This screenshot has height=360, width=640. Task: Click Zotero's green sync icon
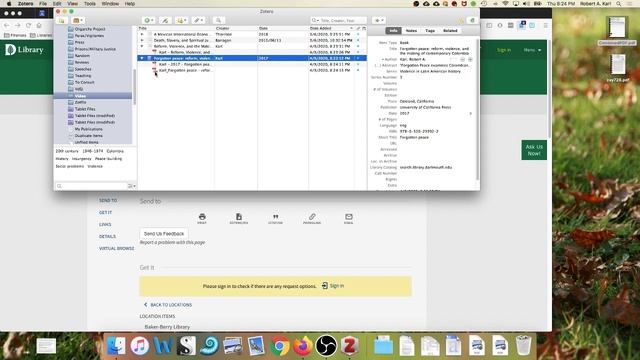pyautogui.click(x=472, y=20)
